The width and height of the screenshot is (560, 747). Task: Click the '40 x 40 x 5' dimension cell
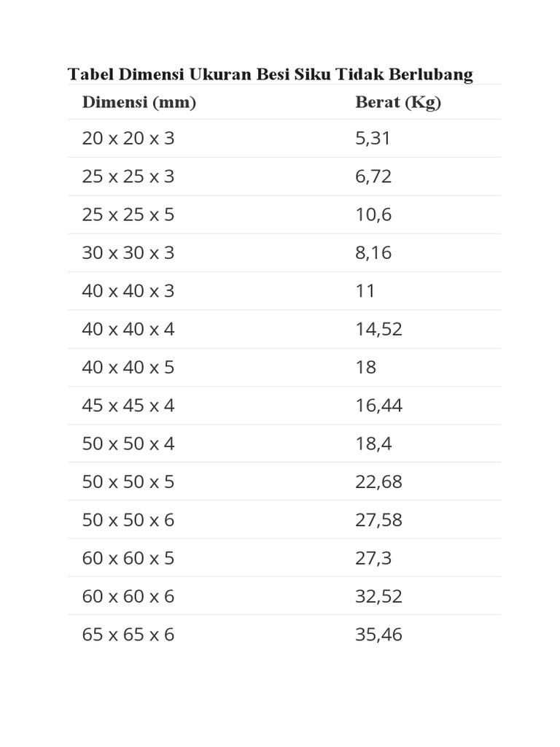tap(128, 367)
